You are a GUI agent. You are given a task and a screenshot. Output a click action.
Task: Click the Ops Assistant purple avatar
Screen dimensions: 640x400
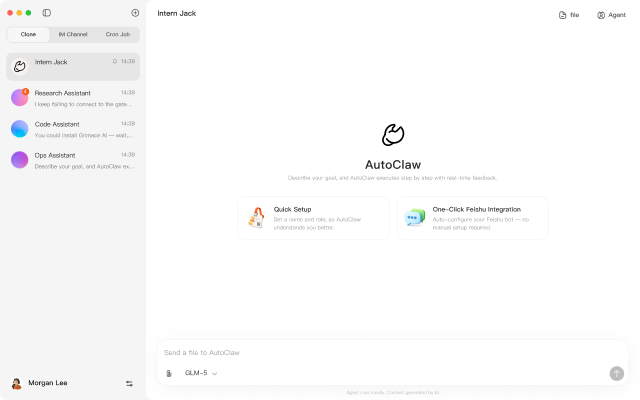[20, 160]
